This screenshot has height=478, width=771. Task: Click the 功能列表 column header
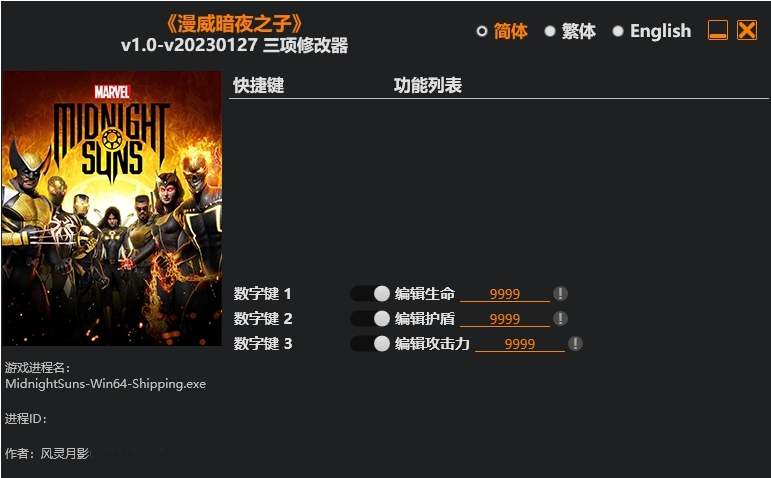click(428, 85)
